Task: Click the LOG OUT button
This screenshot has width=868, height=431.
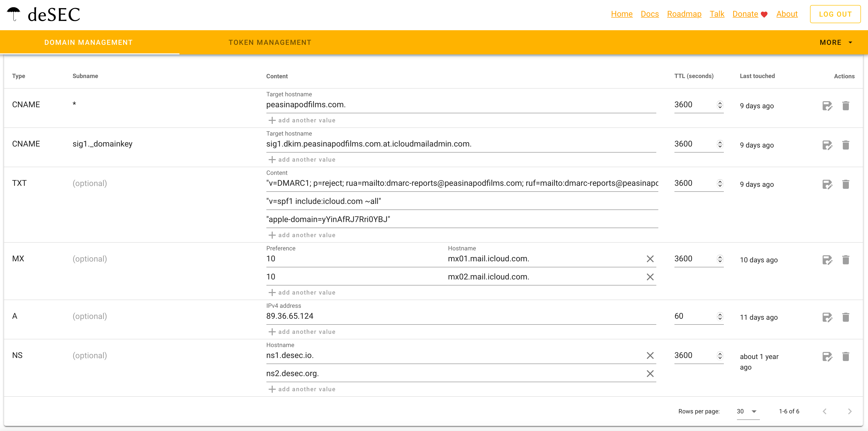Action: 835,14
